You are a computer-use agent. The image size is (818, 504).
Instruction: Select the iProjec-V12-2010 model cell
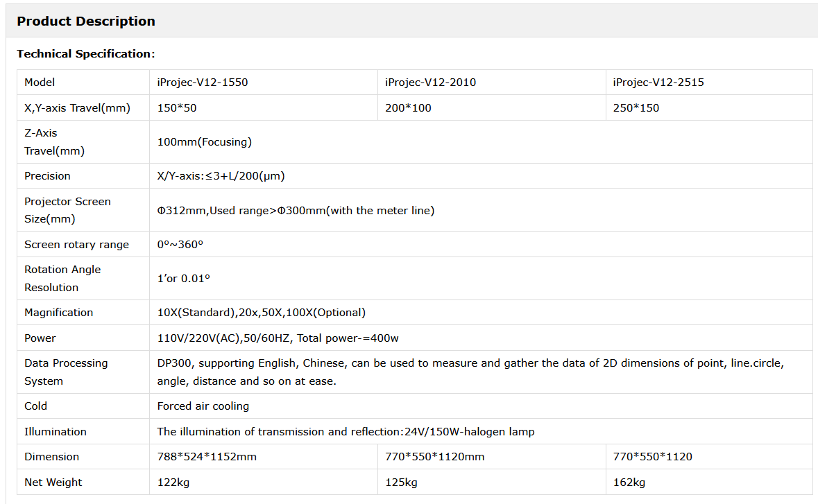pyautogui.click(x=430, y=82)
